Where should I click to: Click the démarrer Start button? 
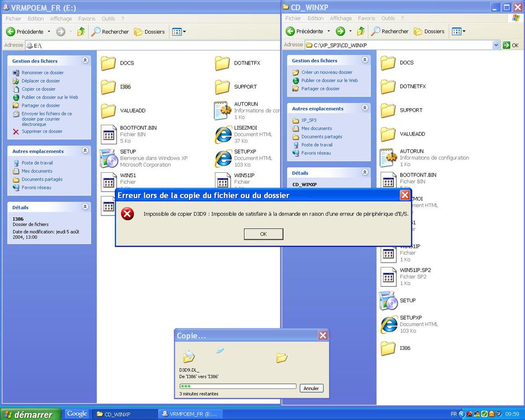pos(29,414)
